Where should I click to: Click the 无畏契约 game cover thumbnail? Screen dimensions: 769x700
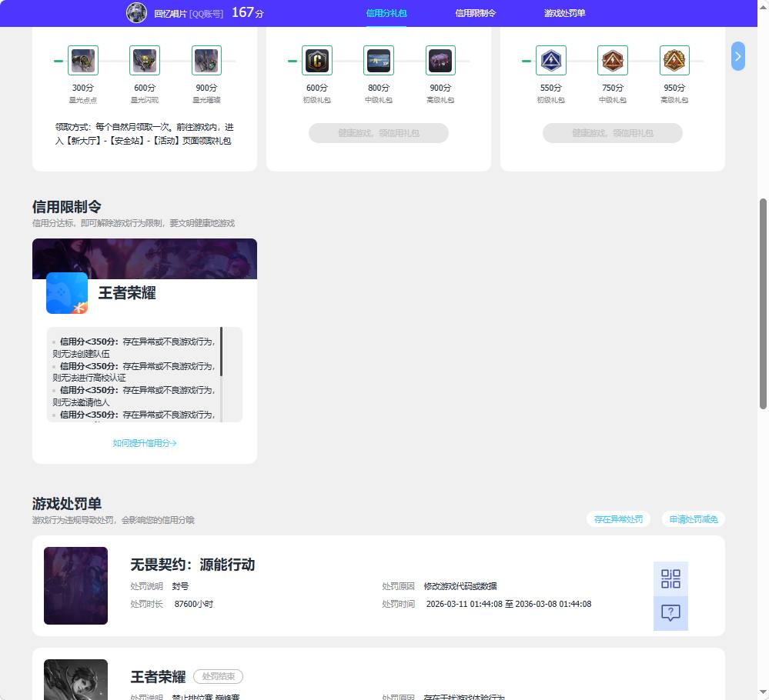tap(75, 586)
